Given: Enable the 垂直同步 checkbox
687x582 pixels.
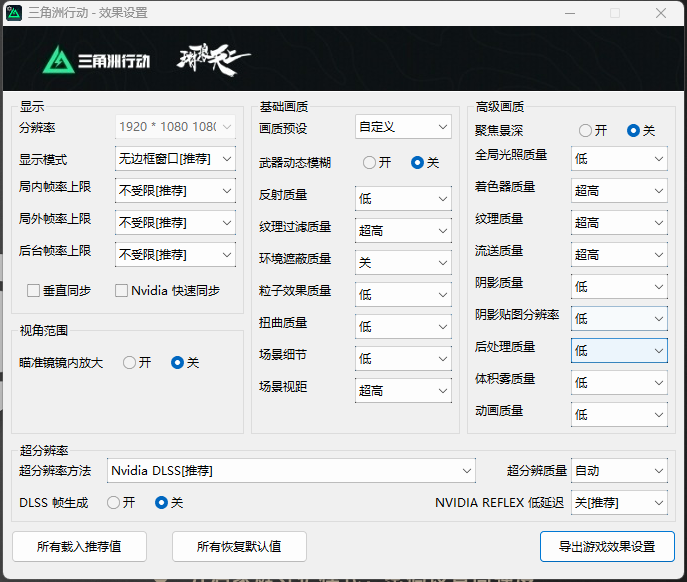Looking at the screenshot, I should (34, 291).
